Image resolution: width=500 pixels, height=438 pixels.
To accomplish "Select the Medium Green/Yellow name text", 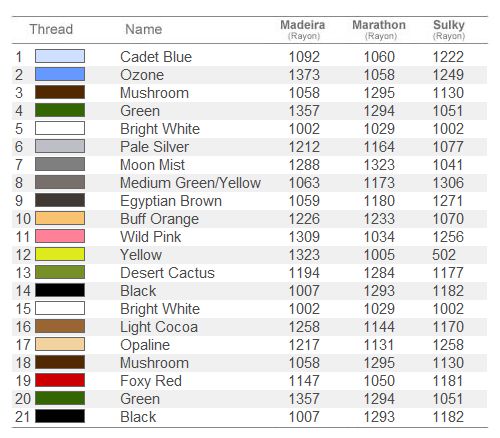I will [x=190, y=183].
